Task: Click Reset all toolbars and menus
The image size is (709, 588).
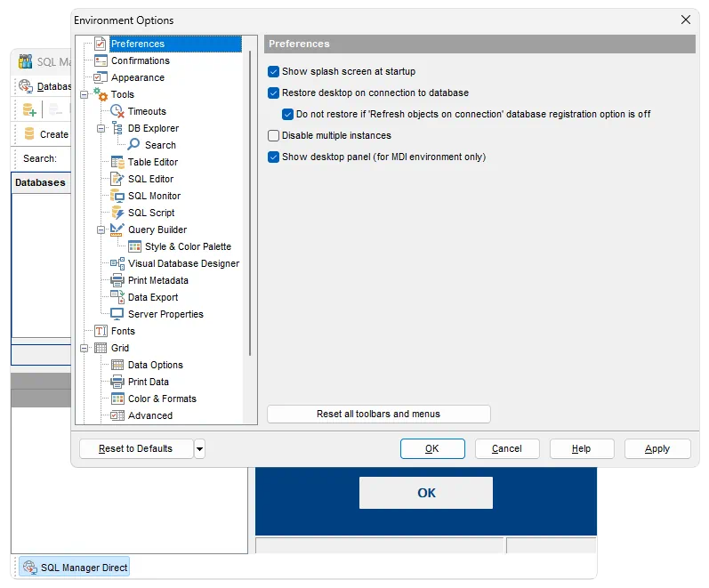Action: tap(378, 414)
